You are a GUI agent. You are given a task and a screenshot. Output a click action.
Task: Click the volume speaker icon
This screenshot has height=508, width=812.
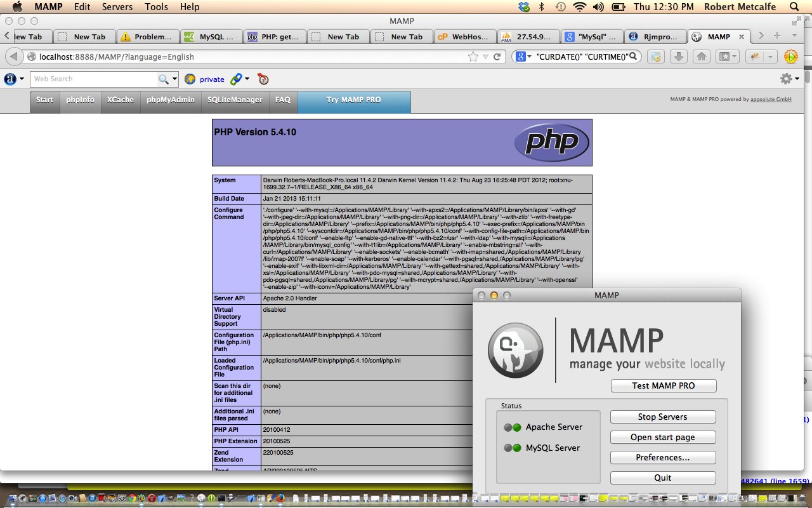598,7
